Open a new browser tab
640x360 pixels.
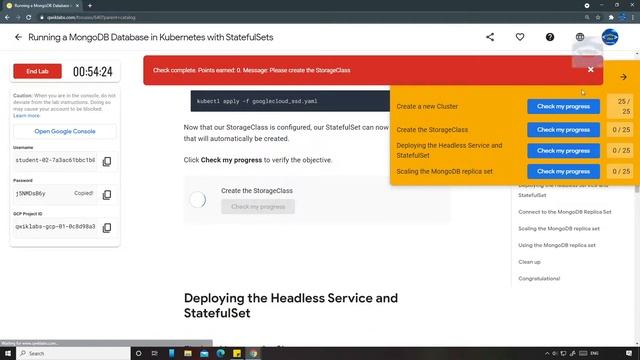90,6
